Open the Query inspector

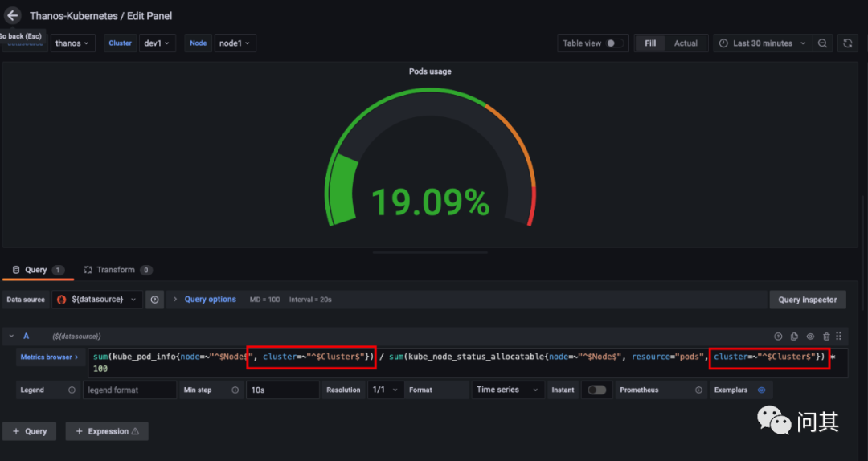click(x=807, y=300)
